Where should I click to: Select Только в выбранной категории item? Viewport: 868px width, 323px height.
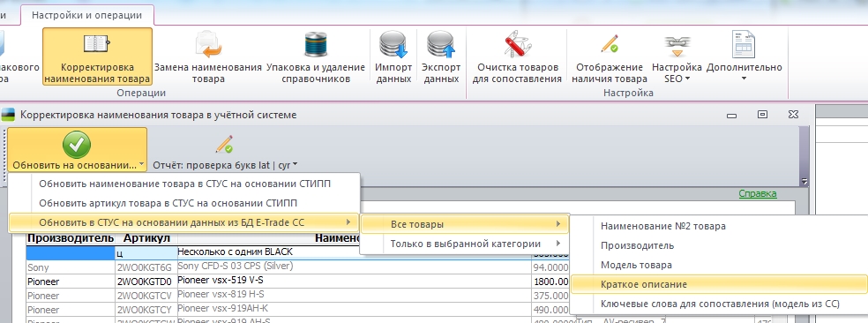[x=465, y=244]
